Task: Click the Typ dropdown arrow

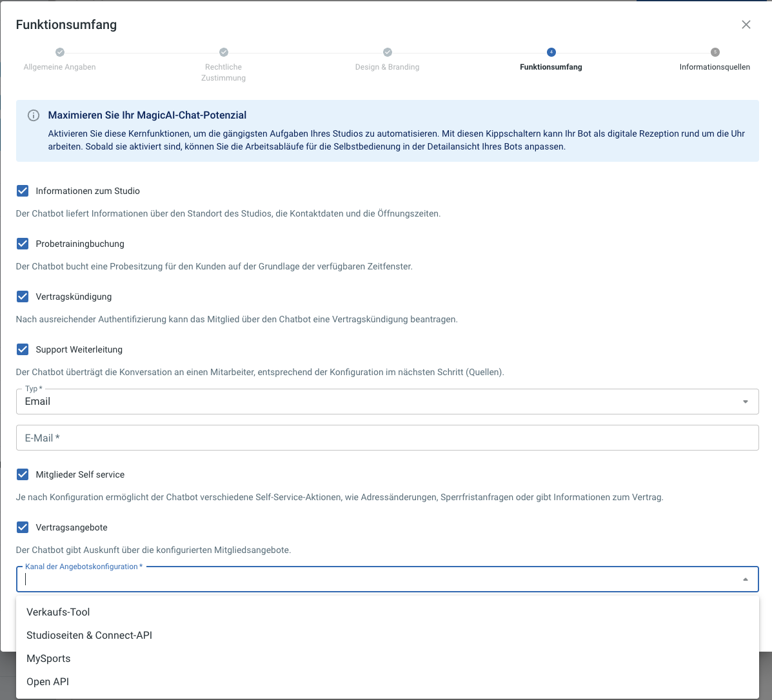Action: tap(746, 402)
